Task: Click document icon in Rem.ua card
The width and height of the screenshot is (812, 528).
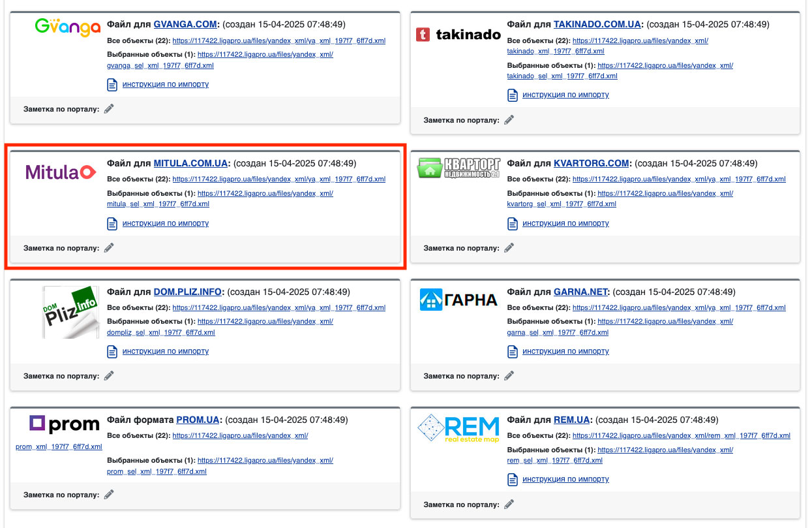Action: (513, 480)
